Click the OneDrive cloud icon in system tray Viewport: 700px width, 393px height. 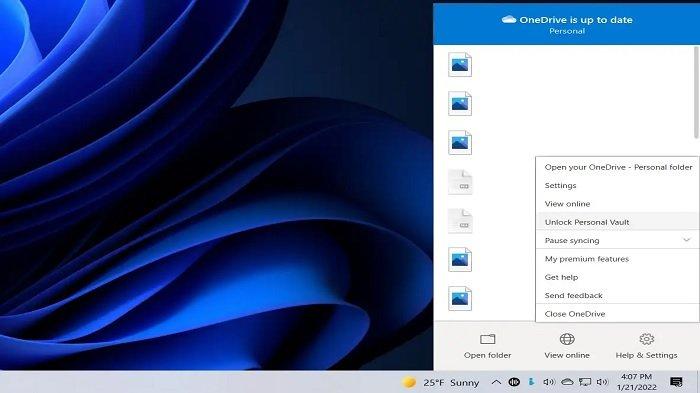click(567, 382)
